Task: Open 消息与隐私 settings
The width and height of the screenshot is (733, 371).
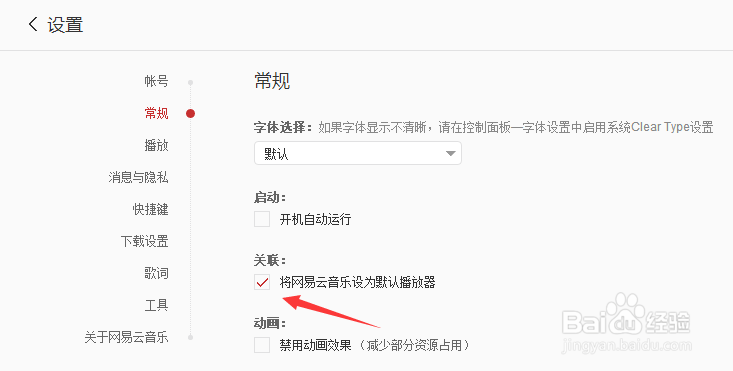Action: [x=138, y=177]
